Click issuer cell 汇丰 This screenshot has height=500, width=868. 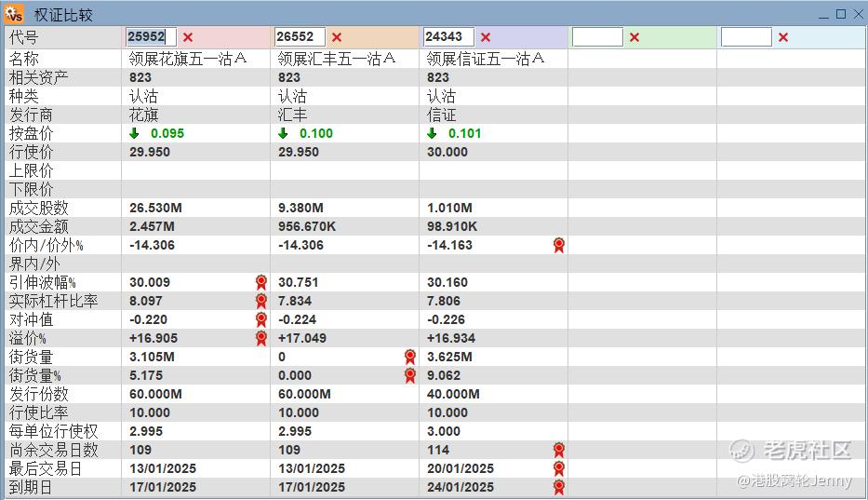(x=292, y=115)
